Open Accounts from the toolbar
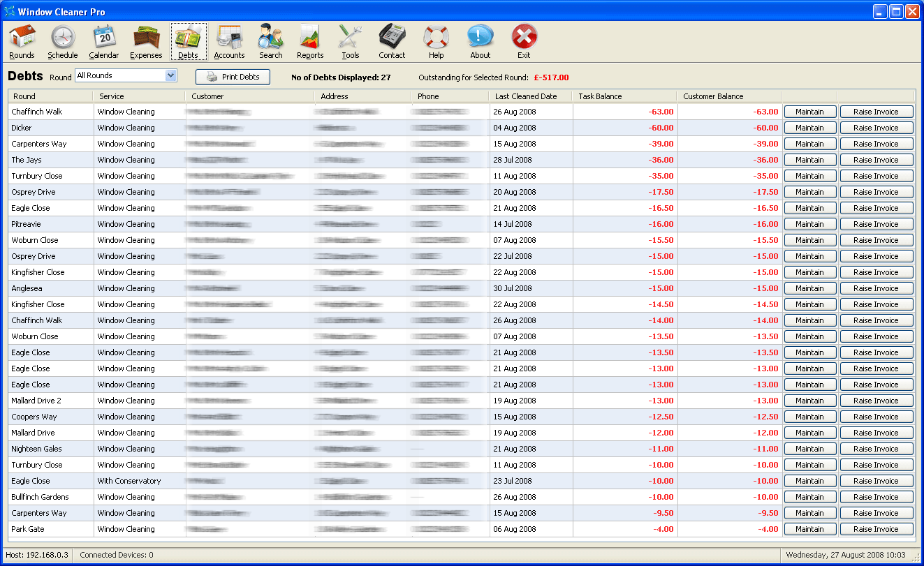Viewport: 924px width, 566px height. [x=229, y=36]
